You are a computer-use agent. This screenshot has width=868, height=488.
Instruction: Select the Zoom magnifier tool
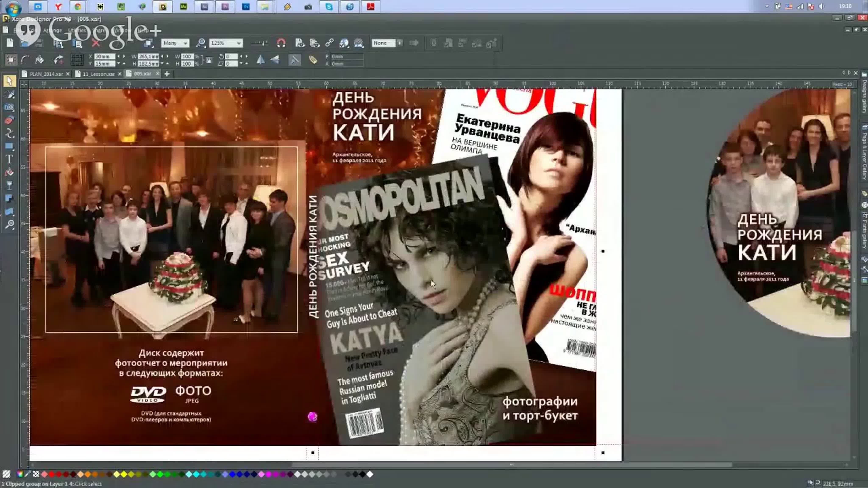coord(10,224)
